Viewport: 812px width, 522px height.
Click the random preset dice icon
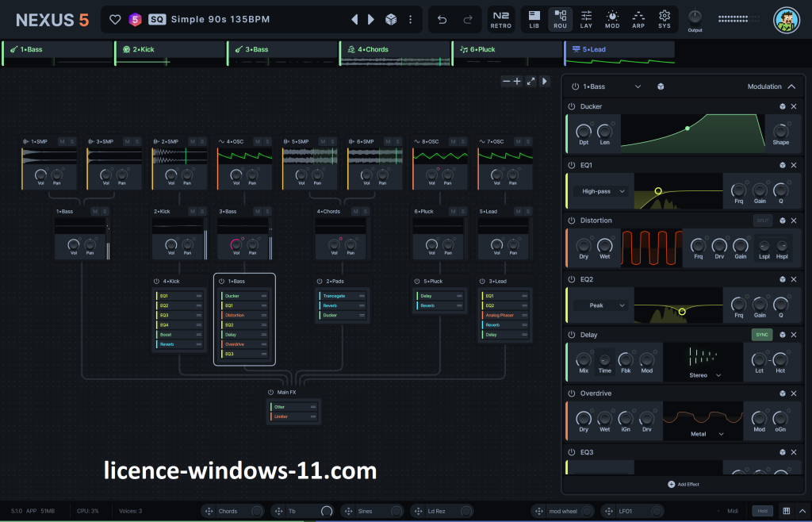390,19
